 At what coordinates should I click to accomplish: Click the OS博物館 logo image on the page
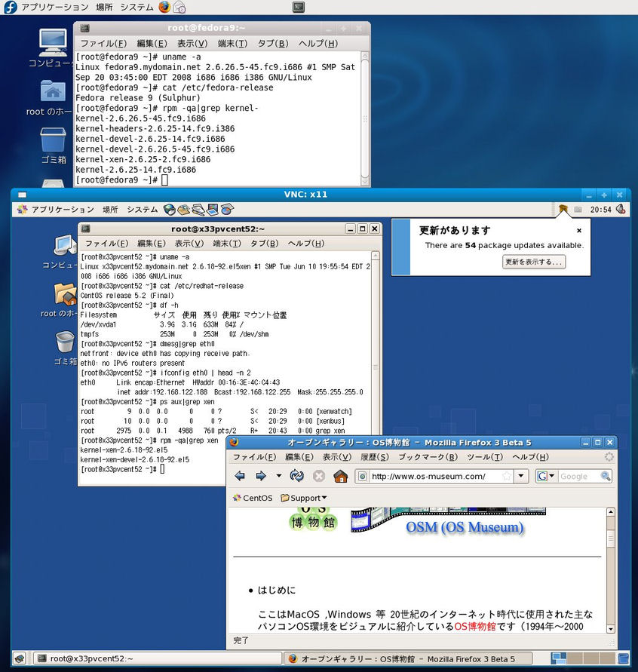pos(313,520)
